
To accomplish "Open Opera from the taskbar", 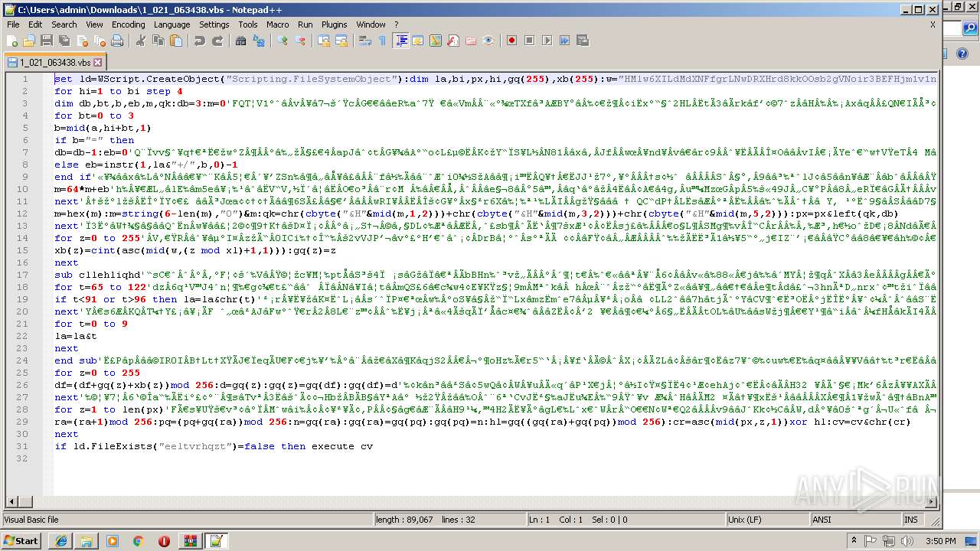I will [x=164, y=541].
